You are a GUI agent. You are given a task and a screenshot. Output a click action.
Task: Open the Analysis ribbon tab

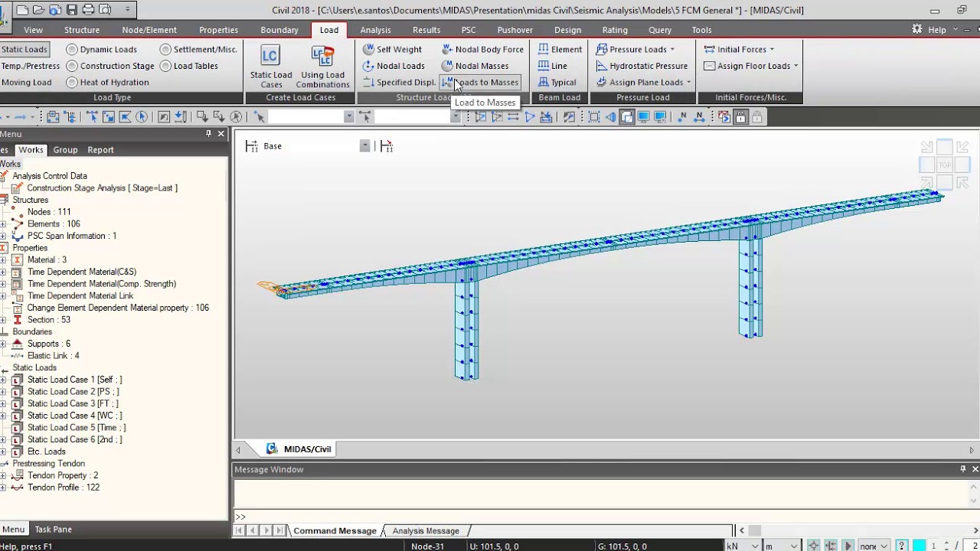(x=375, y=30)
